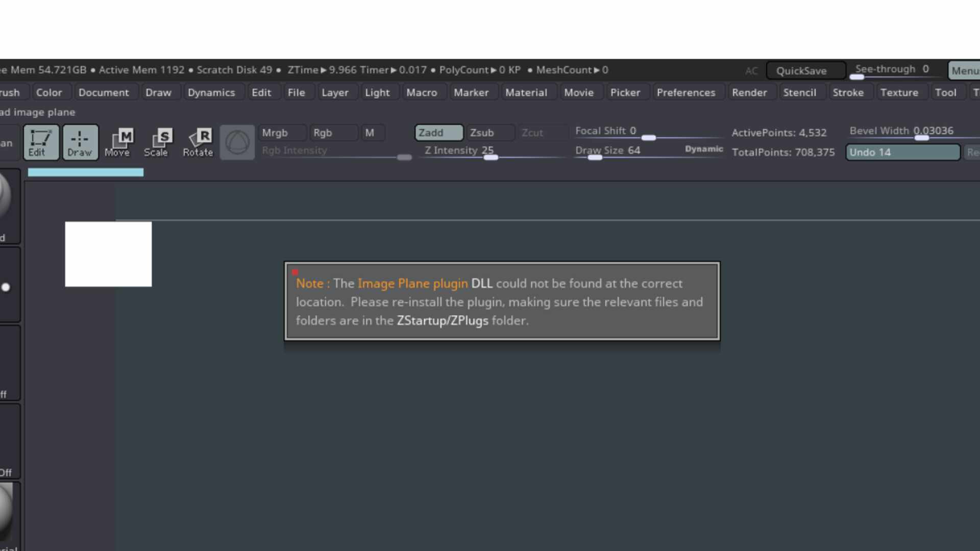Screen dimensions: 980x551
Task: Expand the Texture palette menu
Action: tap(899, 92)
